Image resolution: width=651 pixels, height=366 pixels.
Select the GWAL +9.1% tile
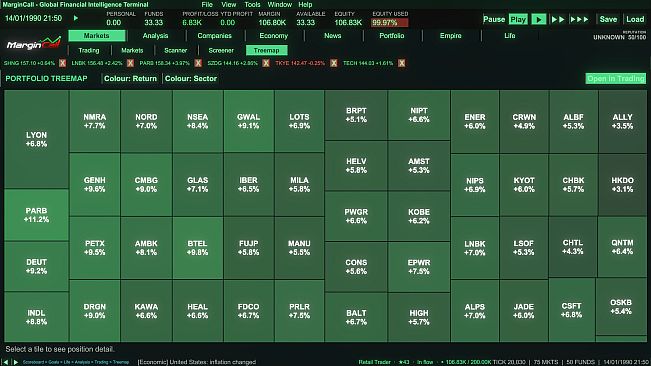click(x=248, y=121)
